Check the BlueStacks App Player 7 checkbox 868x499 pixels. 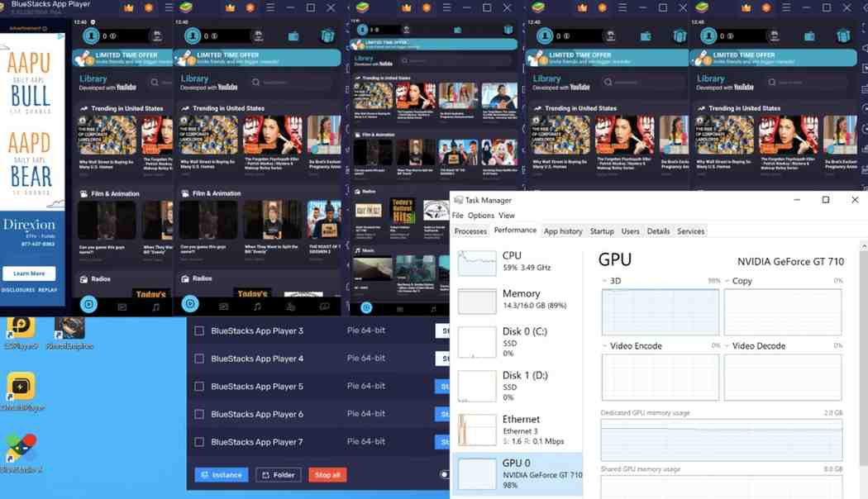(x=199, y=442)
